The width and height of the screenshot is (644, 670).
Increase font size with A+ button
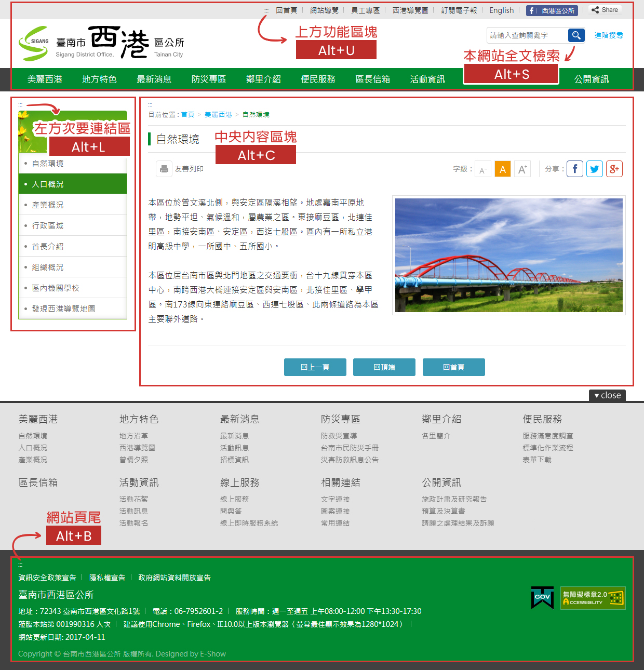point(522,169)
